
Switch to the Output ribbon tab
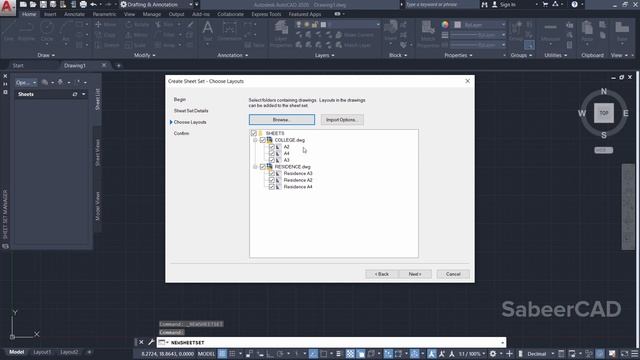coord(176,14)
